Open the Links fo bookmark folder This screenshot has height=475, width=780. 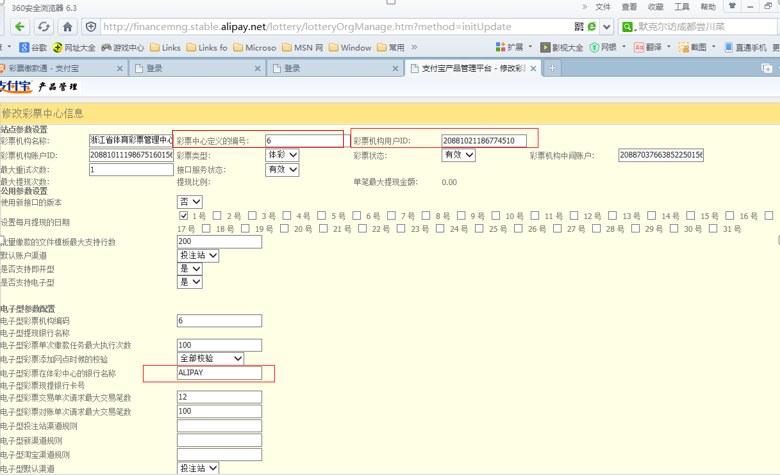(x=207, y=48)
